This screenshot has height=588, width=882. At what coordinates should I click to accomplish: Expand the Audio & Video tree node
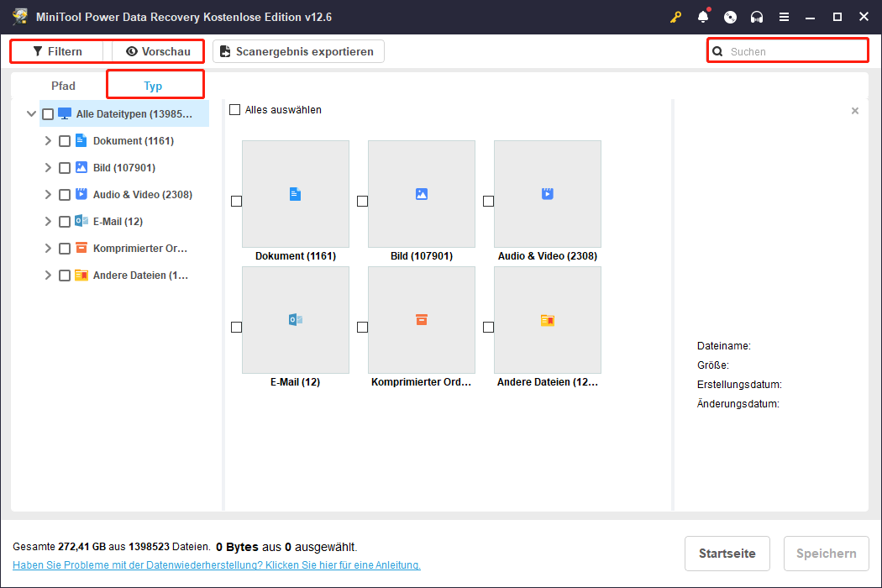[x=48, y=195]
